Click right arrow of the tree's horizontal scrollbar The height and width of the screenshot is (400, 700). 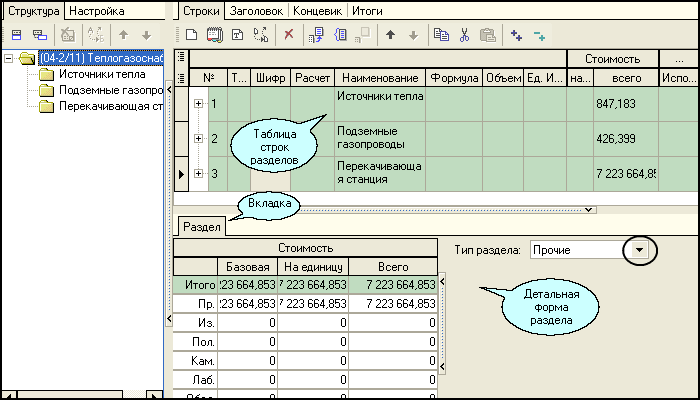[155, 395]
